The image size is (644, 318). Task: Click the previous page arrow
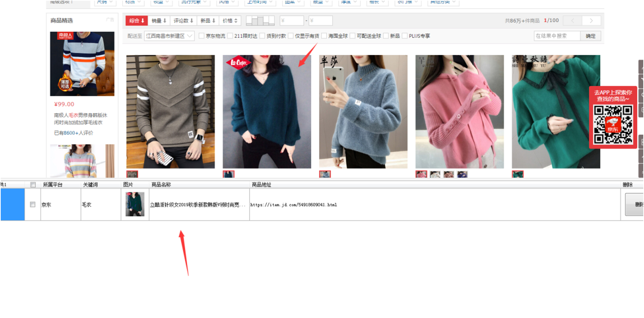[572, 21]
